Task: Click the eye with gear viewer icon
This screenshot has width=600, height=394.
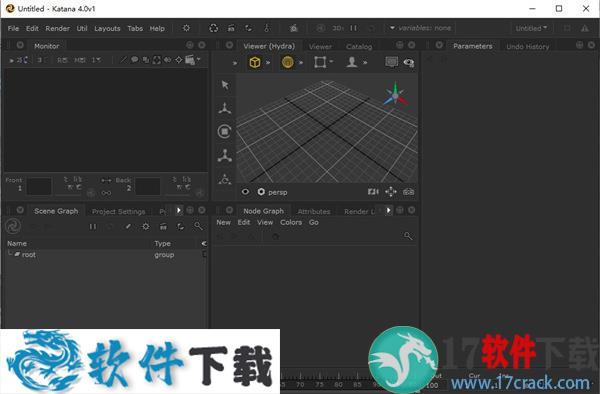Action: coord(409,62)
